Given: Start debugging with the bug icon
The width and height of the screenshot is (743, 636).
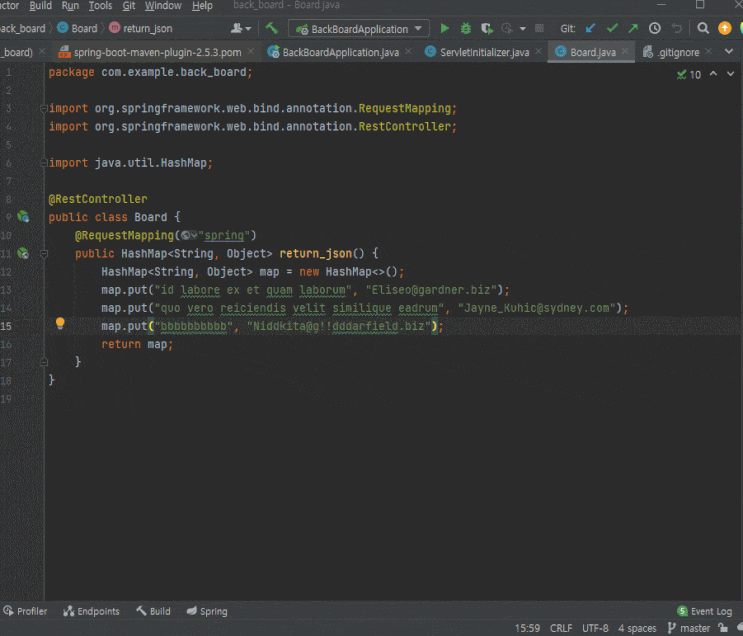Looking at the screenshot, I should tap(466, 28).
